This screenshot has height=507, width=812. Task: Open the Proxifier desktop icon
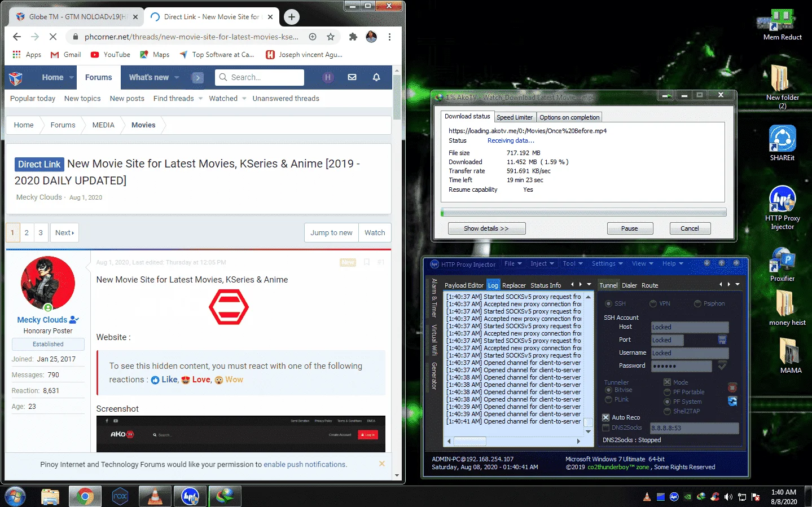(x=782, y=264)
